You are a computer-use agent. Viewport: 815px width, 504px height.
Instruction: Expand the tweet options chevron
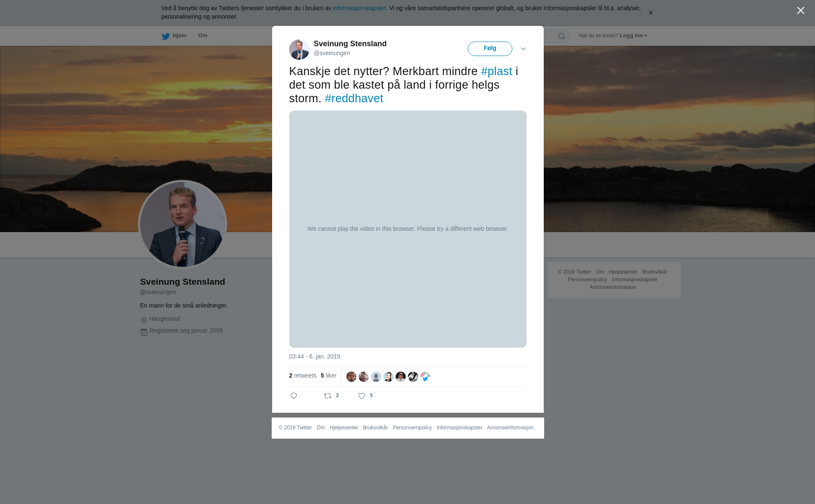(523, 49)
